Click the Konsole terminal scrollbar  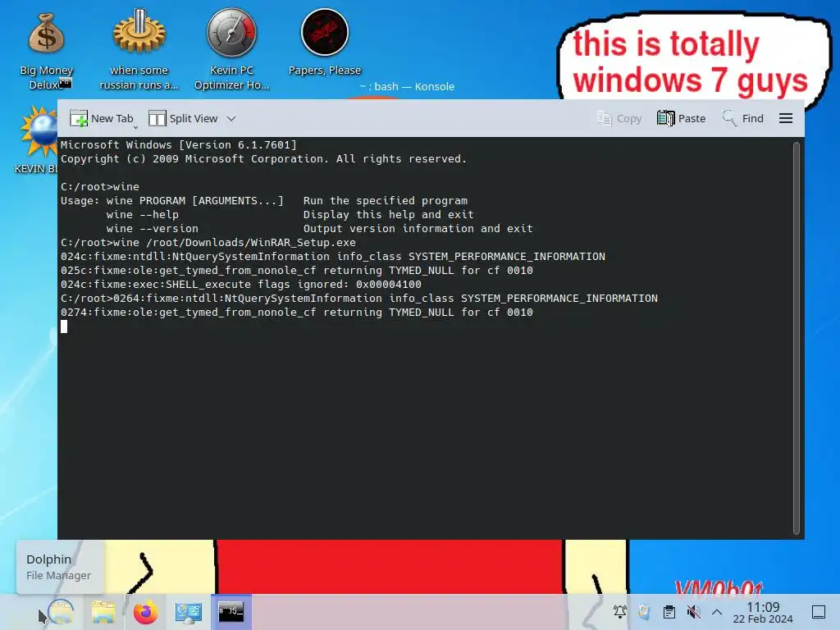point(796,337)
